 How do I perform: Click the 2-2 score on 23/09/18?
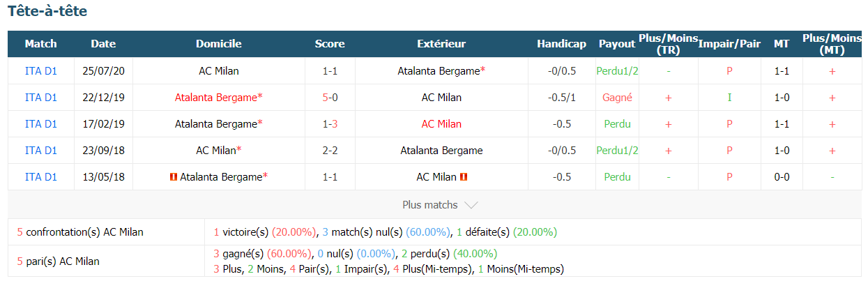click(x=330, y=151)
